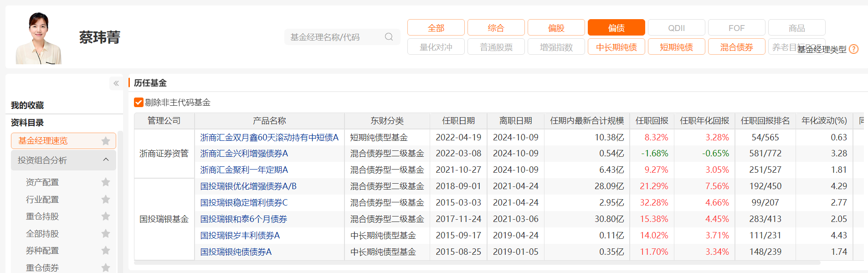Select the FOF filter
Viewport: 868px width, 273px height.
pyautogui.click(x=737, y=27)
